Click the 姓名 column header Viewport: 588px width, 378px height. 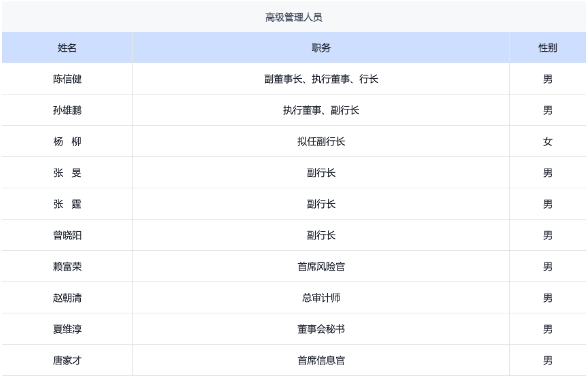67,48
